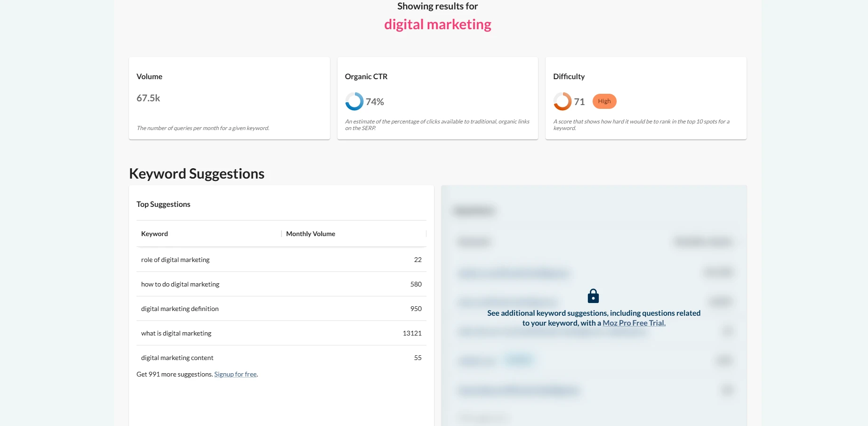The width and height of the screenshot is (868, 426).
Task: Select the digital marketing content keyword row
Action: [281, 358]
